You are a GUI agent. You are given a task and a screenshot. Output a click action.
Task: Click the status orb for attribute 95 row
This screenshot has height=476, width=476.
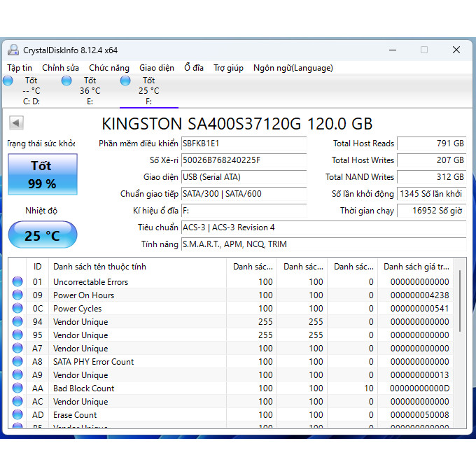(x=17, y=335)
